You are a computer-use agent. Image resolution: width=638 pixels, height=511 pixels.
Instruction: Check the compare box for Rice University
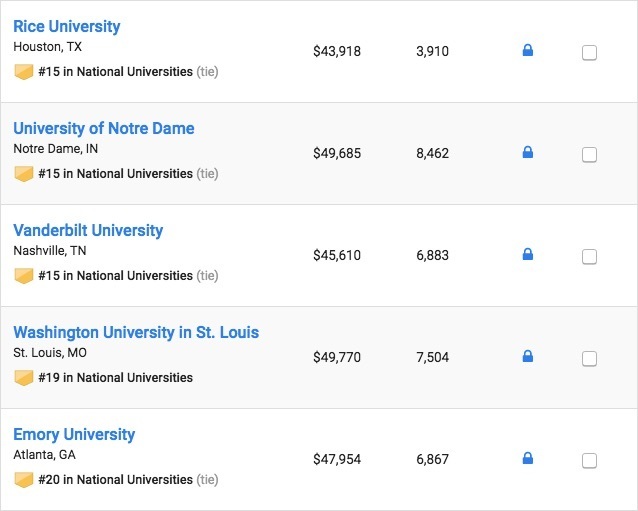coord(589,53)
